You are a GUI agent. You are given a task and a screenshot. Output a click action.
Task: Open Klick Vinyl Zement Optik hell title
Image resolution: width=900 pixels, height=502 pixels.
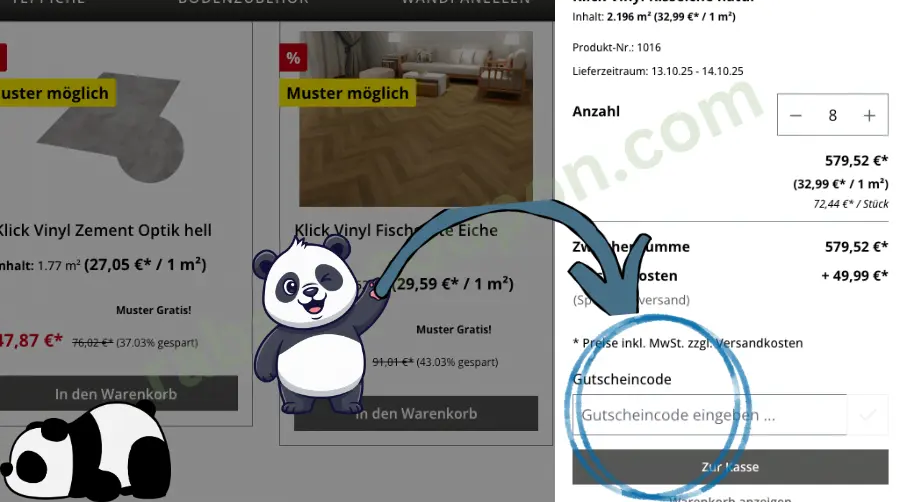tap(104, 230)
